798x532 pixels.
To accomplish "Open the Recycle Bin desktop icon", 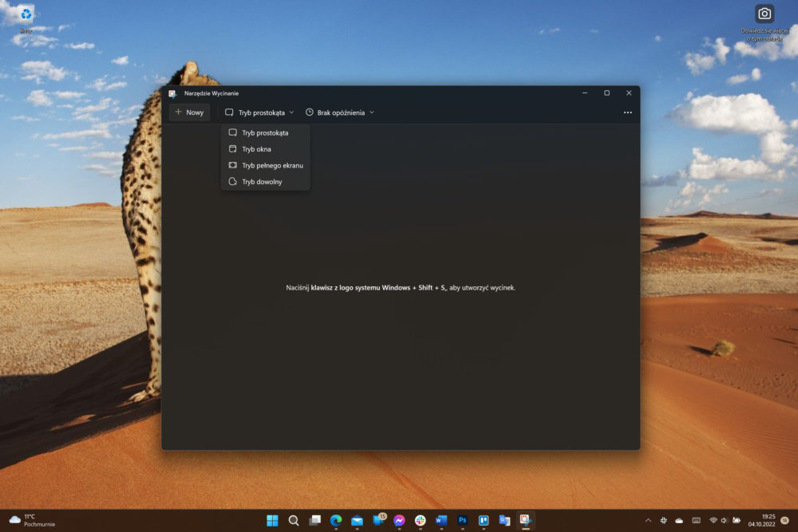I will pyautogui.click(x=26, y=18).
